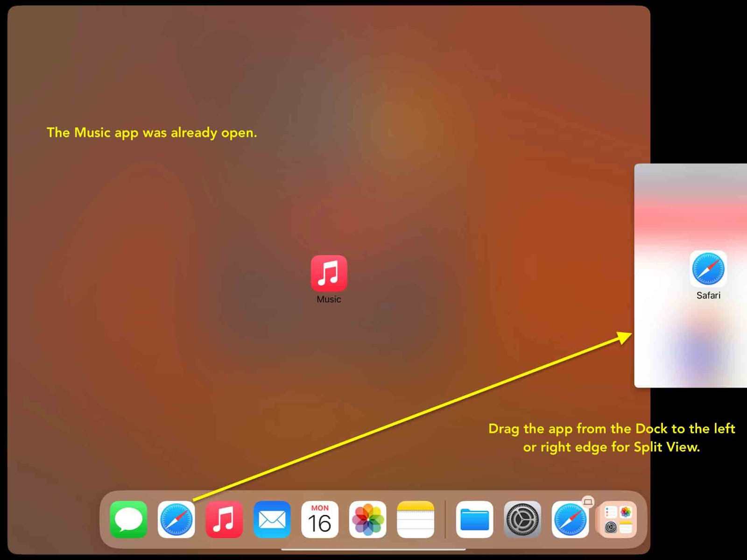Image resolution: width=747 pixels, height=560 pixels.
Task: Tap the first Safari icon in the Dock
Action: tap(176, 519)
